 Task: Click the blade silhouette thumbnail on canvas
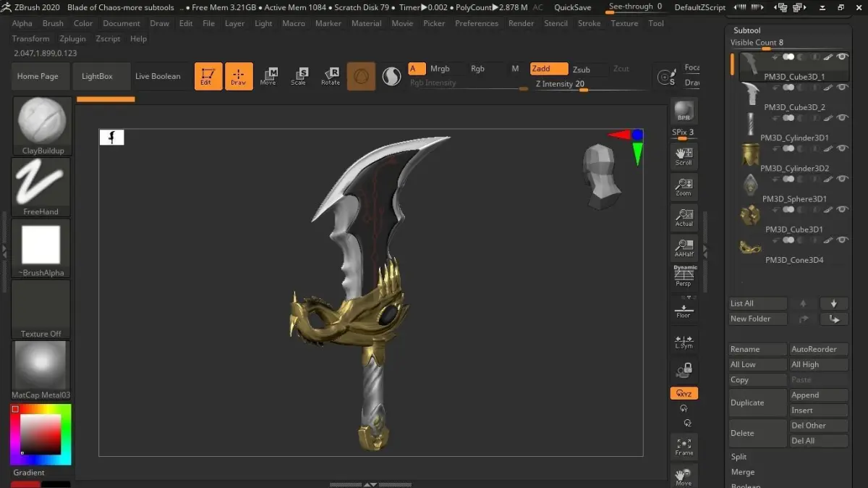tap(111, 137)
